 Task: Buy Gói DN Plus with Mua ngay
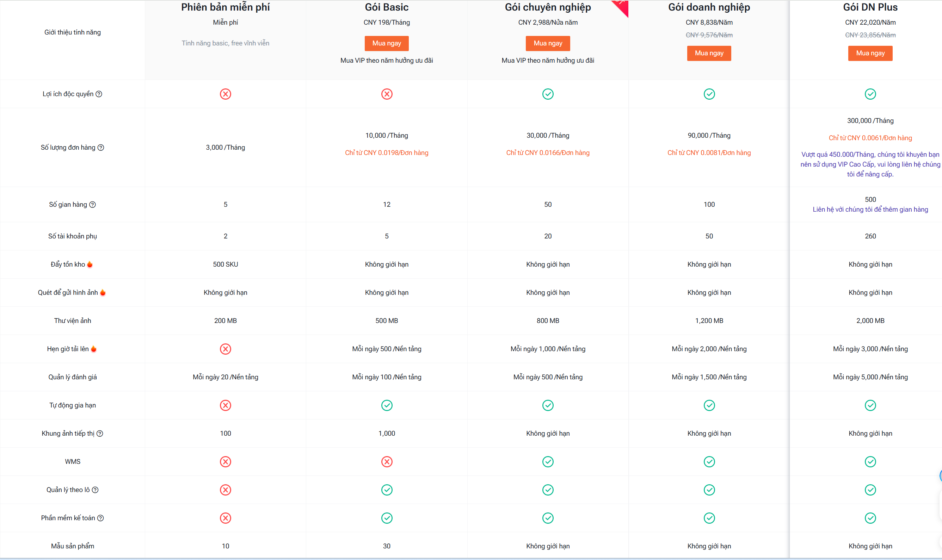click(x=870, y=53)
